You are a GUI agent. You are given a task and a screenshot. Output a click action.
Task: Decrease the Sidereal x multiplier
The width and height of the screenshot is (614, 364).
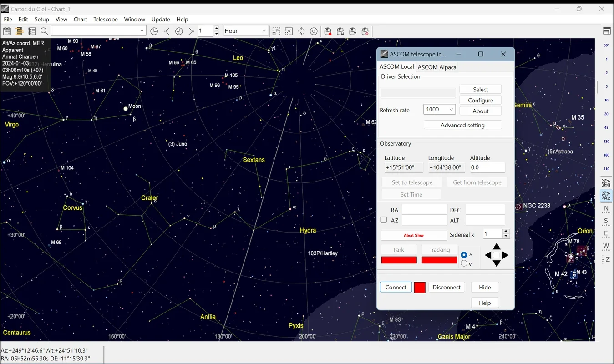pyautogui.click(x=506, y=236)
